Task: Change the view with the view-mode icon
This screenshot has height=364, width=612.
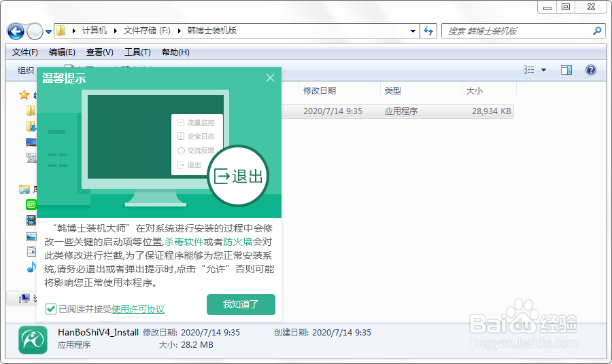Action: [529, 70]
